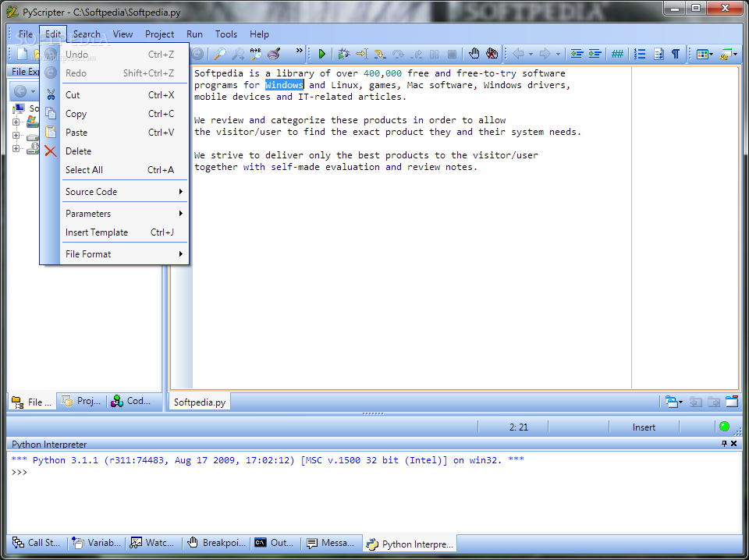Close the Python Interpreter panel

(x=733, y=444)
